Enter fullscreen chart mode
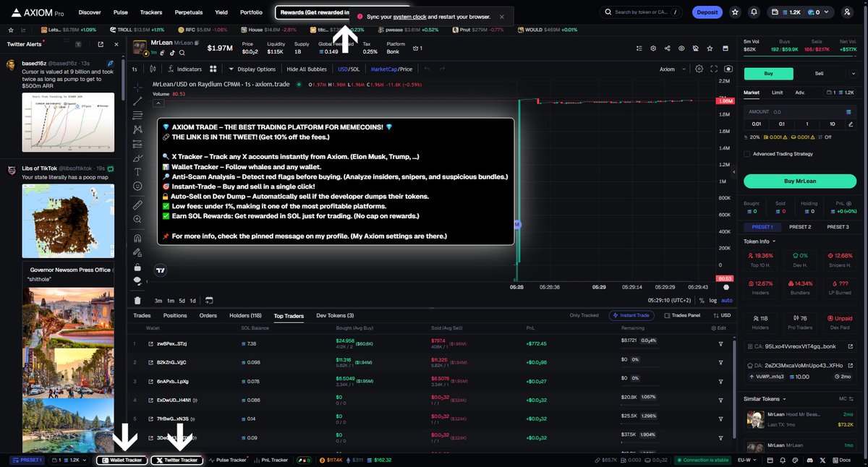The width and height of the screenshot is (868, 467). (714, 69)
